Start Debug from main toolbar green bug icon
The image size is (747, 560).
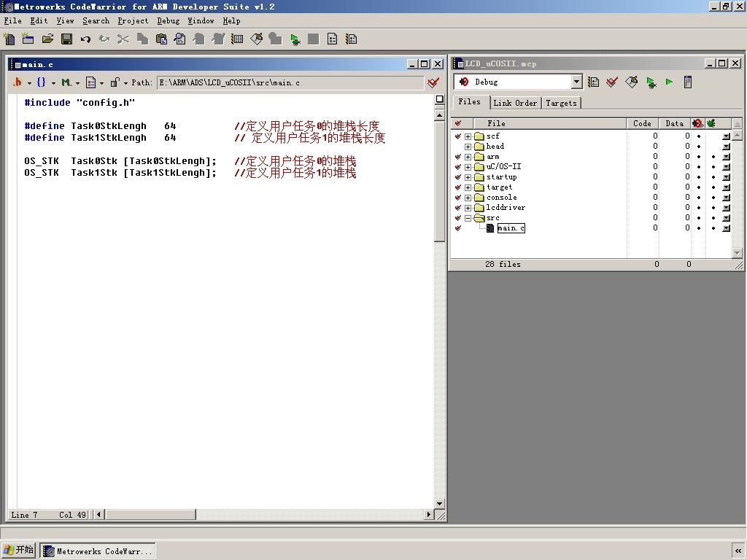click(295, 39)
